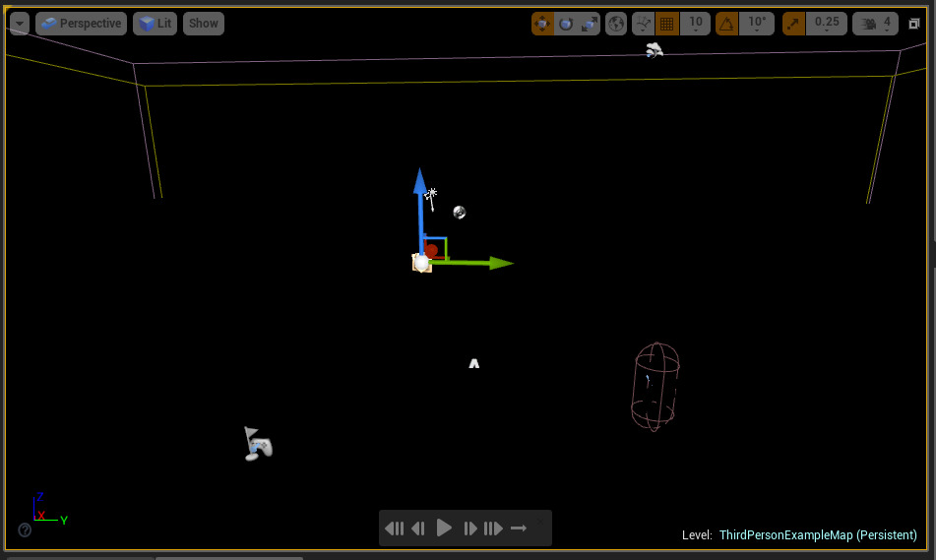This screenshot has height=560, width=936.
Task: Click the white gizmo center sphere
Action: tap(421, 263)
